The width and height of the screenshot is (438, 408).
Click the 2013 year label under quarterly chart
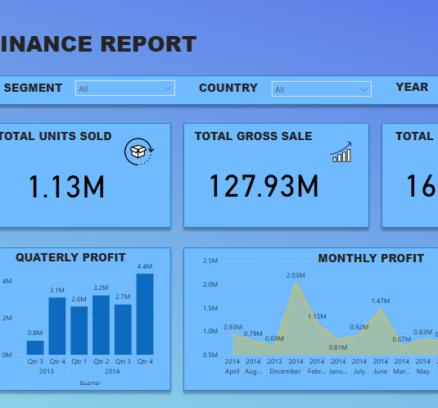[46, 371]
